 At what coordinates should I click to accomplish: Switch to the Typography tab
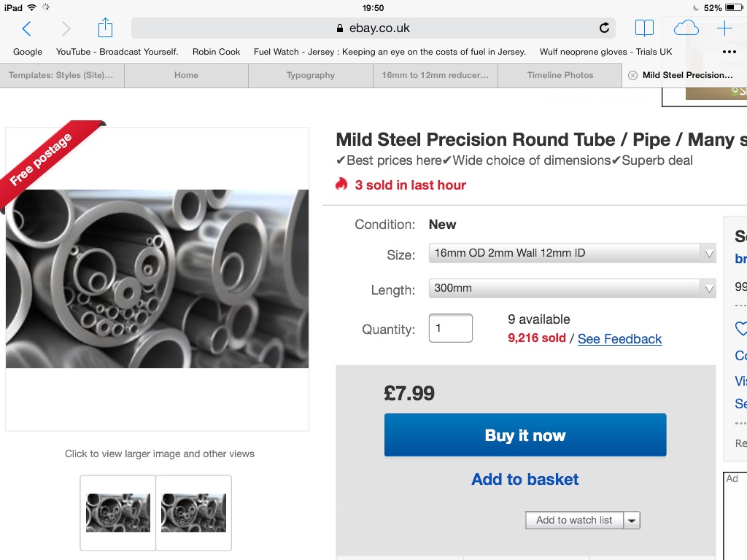311,75
